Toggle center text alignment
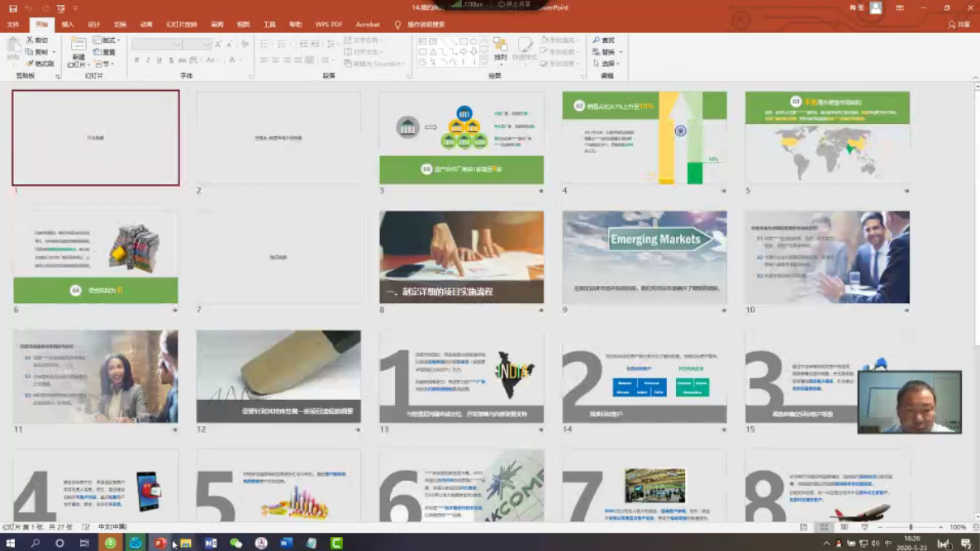Viewport: 980px width, 551px height. tap(275, 60)
